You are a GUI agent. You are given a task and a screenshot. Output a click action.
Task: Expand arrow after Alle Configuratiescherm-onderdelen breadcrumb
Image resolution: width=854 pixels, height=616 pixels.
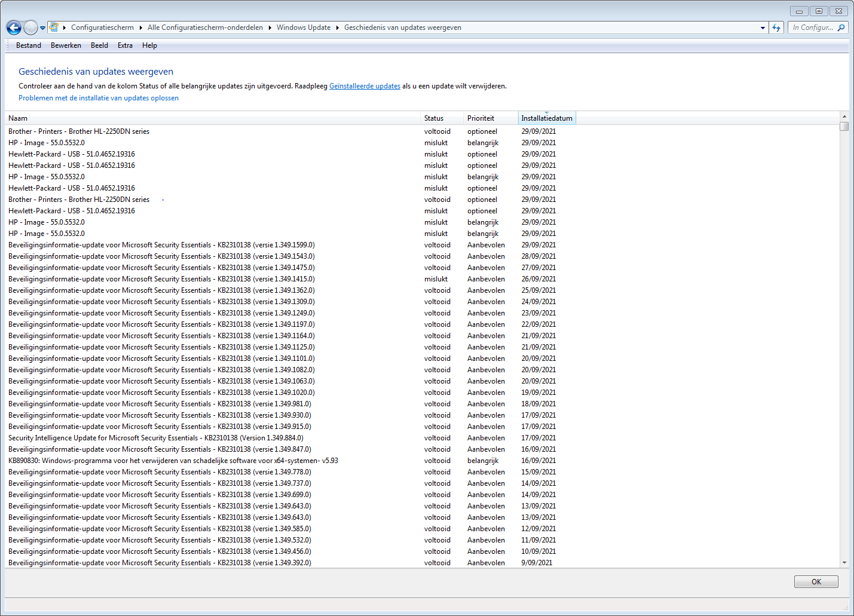[x=270, y=27]
